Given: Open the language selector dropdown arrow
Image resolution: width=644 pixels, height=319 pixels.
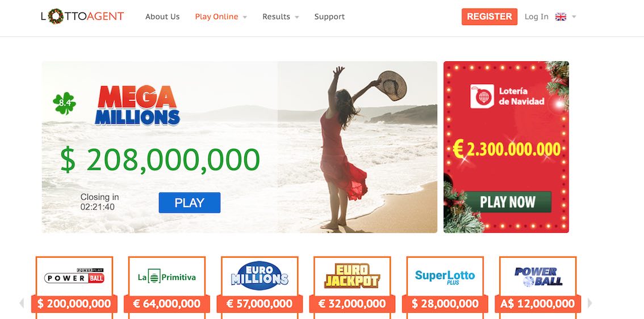Looking at the screenshot, I should (x=574, y=17).
